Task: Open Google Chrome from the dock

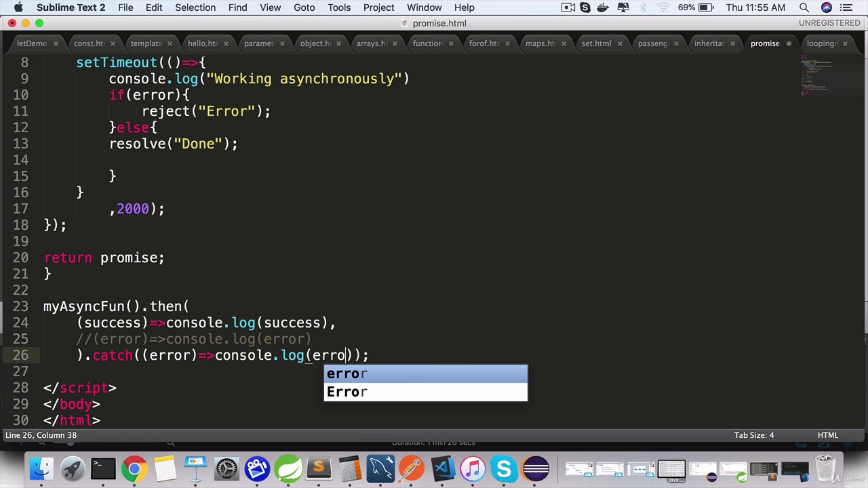Action: pyautogui.click(x=134, y=468)
